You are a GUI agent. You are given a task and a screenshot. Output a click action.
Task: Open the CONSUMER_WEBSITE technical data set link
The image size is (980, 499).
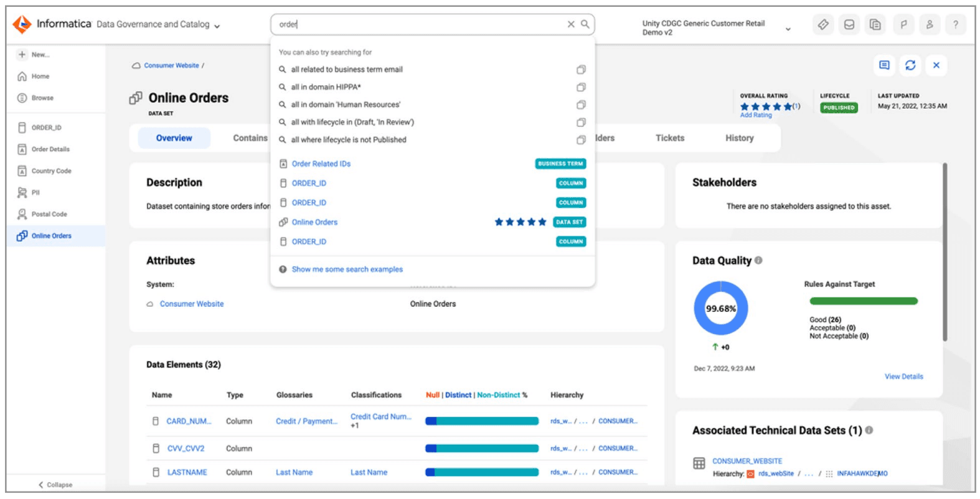tap(747, 461)
